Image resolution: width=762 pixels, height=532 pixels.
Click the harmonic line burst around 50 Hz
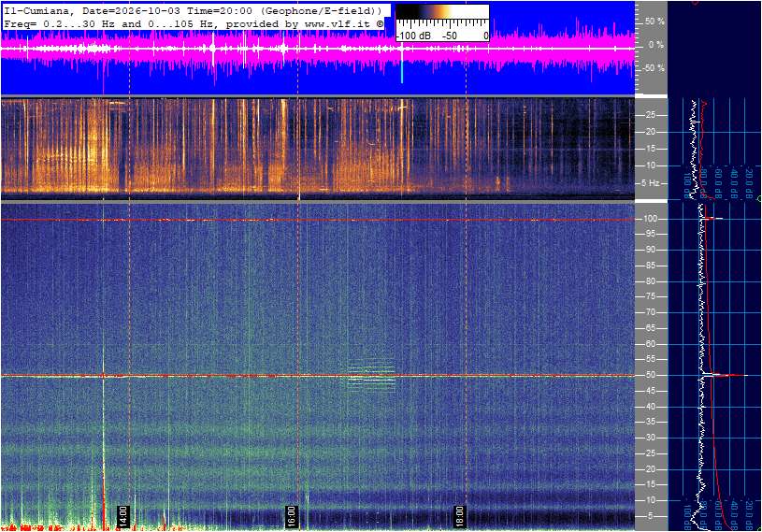pos(371,375)
